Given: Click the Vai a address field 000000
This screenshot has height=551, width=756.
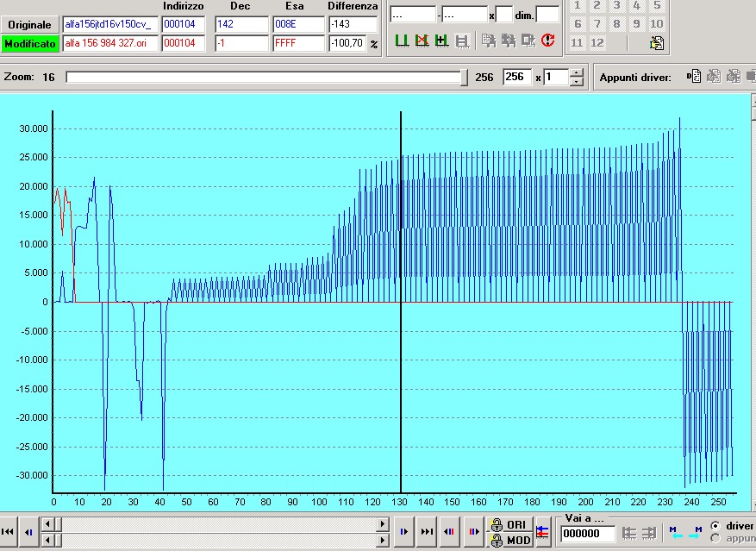Looking at the screenshot, I should pos(588,534).
